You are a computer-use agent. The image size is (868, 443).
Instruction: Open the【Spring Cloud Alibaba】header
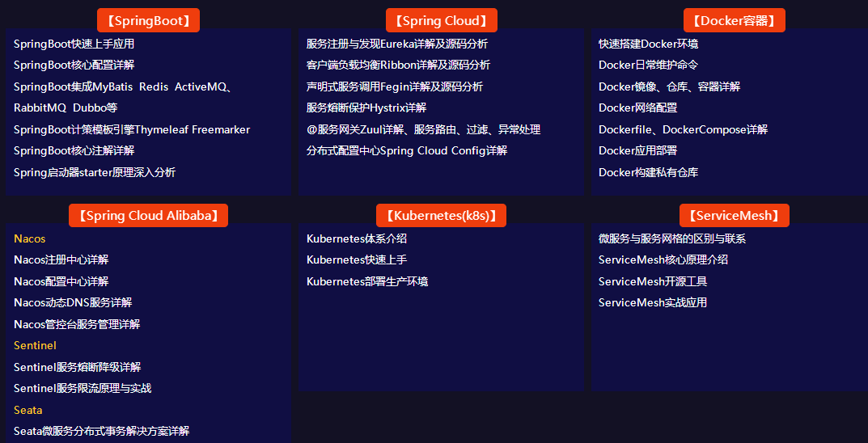click(148, 215)
